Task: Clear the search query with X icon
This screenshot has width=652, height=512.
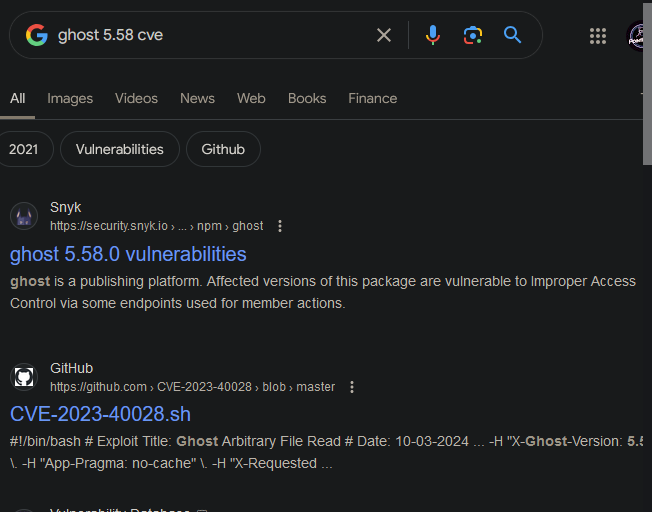Action: click(x=384, y=35)
